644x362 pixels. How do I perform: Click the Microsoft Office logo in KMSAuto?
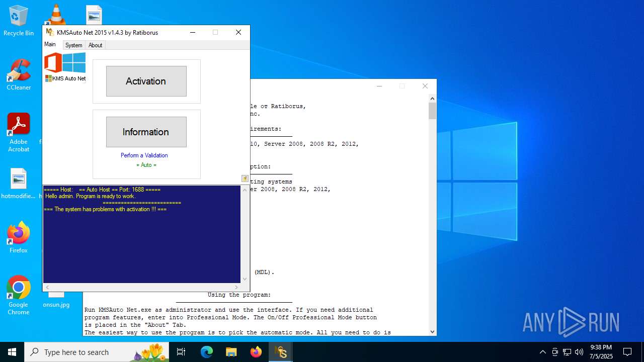coord(53,63)
